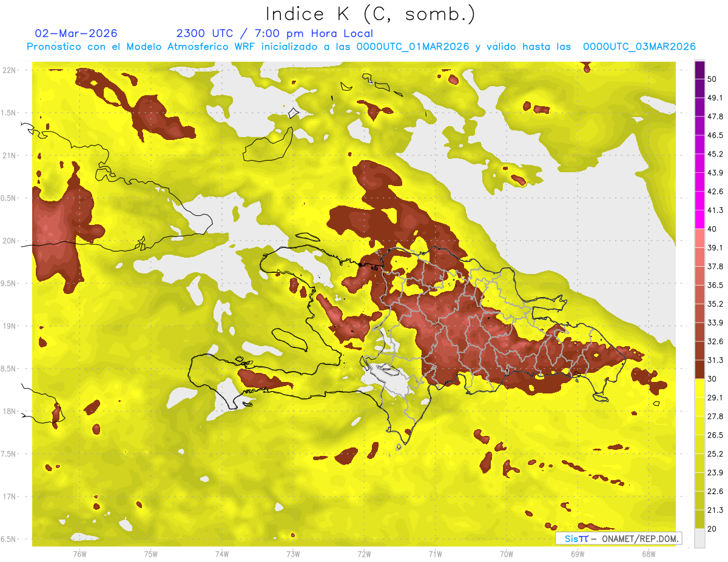Viewport: 728px width, 562px height.
Task: Pick the dark brown swatch between 30 and 31.3
Action: 699,369
